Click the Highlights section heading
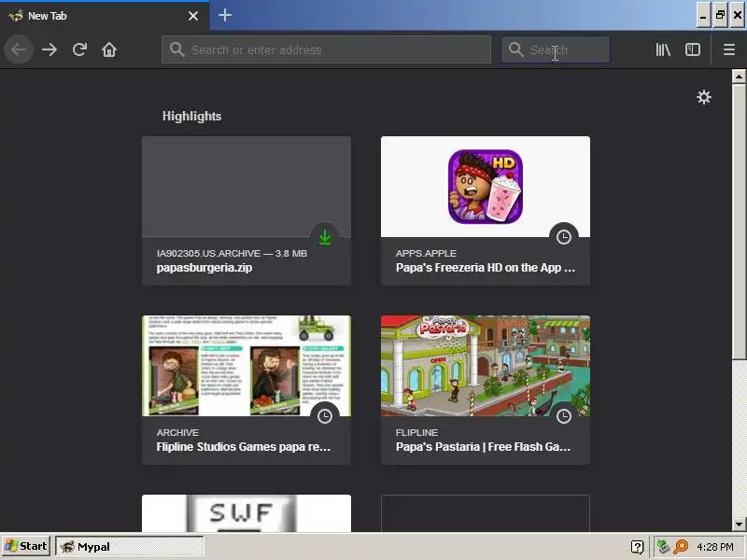The image size is (747, 560). coord(192,116)
